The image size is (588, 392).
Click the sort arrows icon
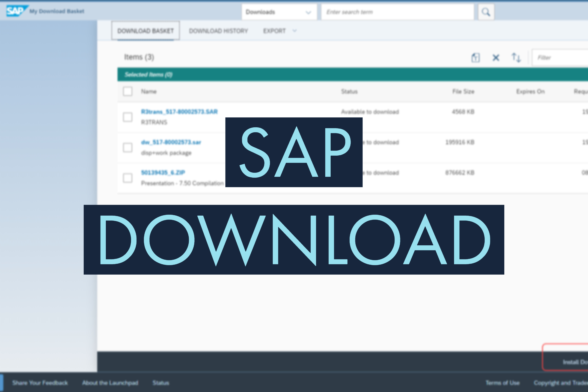[x=516, y=57]
